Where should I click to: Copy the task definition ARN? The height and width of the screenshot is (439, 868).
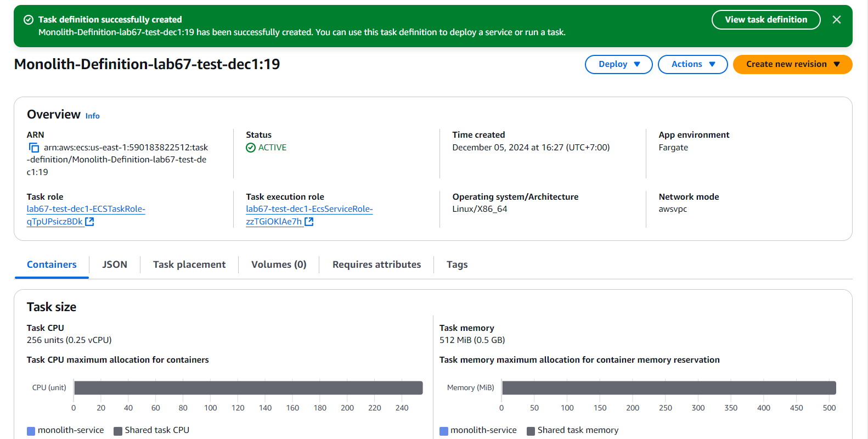pyautogui.click(x=34, y=148)
